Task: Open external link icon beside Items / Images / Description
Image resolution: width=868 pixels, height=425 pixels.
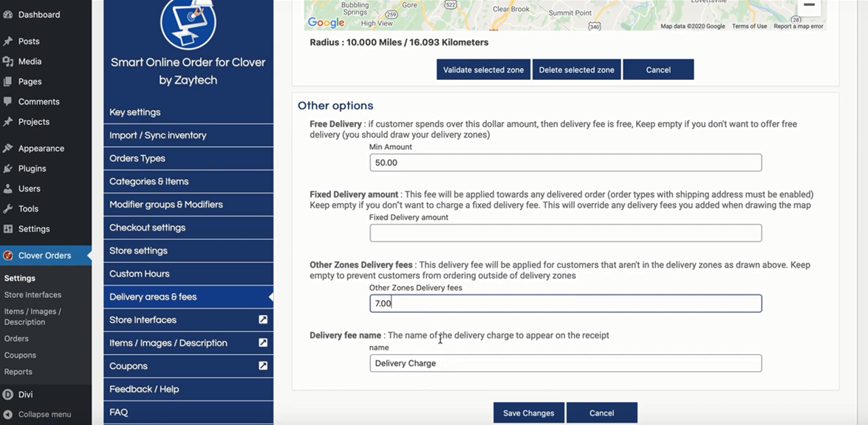Action: pyautogui.click(x=263, y=342)
